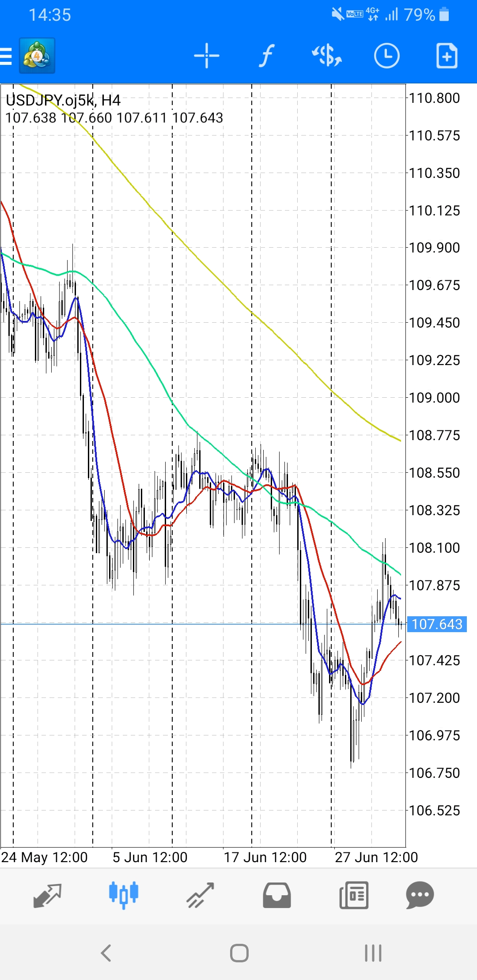
Task: Tap the 110.125 price scale label
Action: (435, 211)
